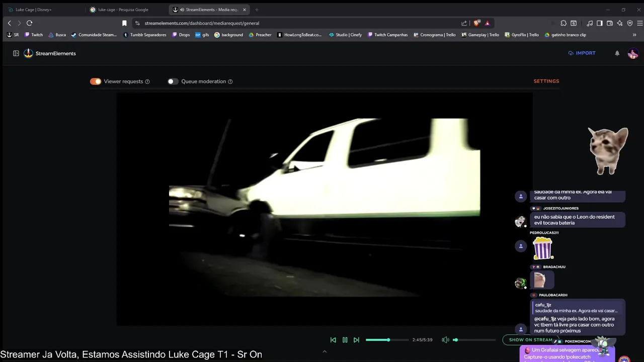Image resolution: width=644 pixels, height=362 pixels.
Task: Toggle the browser side panel icon
Action: (x=600, y=23)
